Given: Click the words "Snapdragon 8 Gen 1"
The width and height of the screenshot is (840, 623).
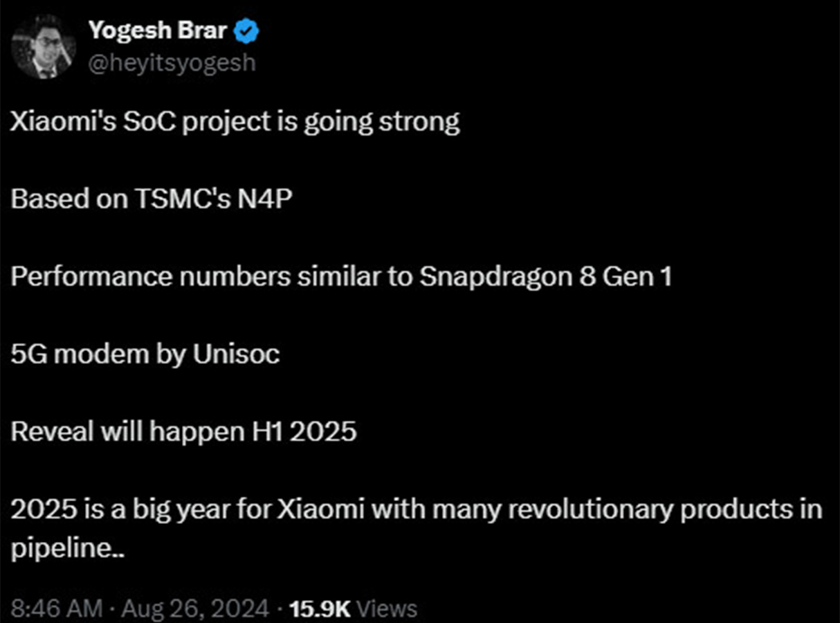Looking at the screenshot, I should tap(545, 278).
